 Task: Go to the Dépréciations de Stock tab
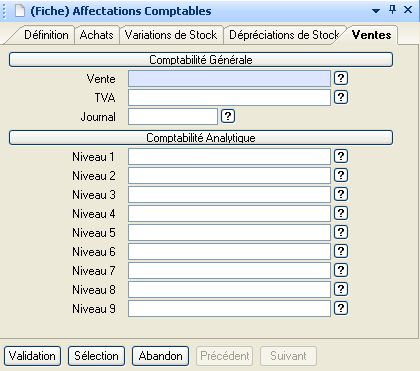coord(284,35)
